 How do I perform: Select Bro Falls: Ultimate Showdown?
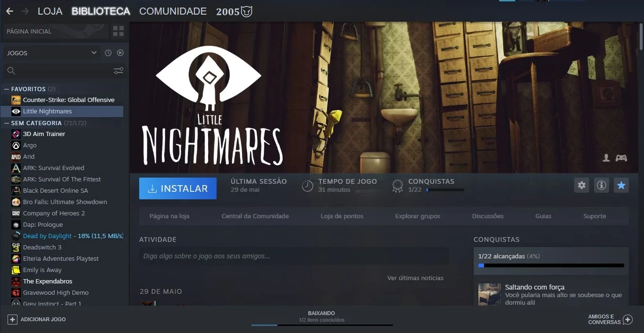pyautogui.click(x=62, y=202)
